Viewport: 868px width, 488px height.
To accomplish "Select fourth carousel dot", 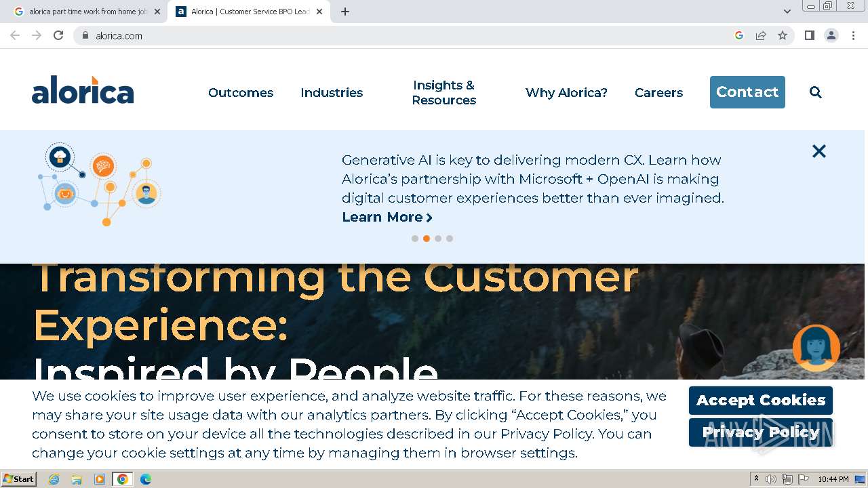I will [450, 239].
